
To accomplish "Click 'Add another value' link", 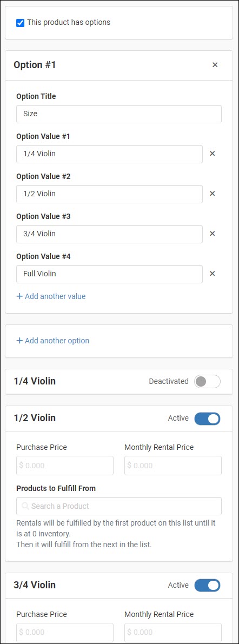I will (51, 296).
